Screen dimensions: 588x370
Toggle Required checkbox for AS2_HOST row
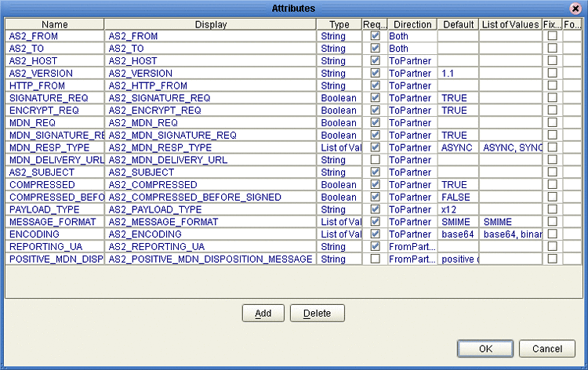[x=375, y=60]
